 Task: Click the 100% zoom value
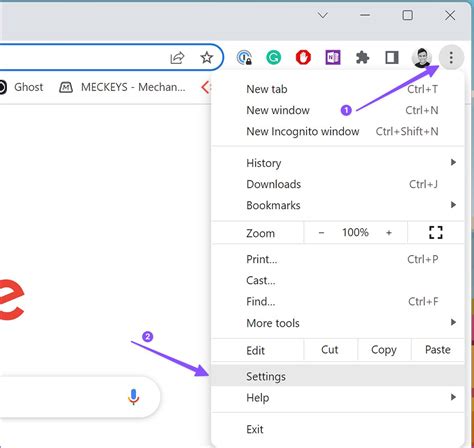pos(355,232)
